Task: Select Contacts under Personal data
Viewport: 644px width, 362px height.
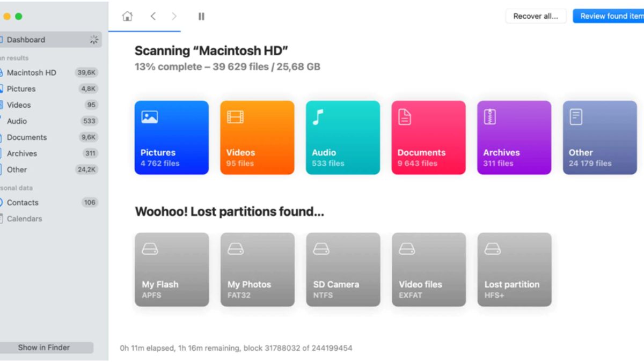Action: tap(24, 202)
